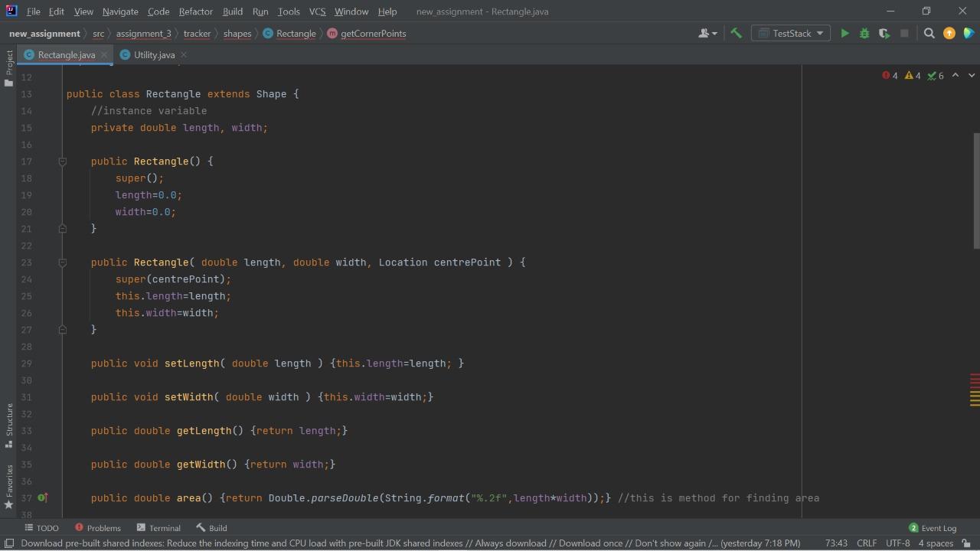Open the Refactor menu

point(196,11)
